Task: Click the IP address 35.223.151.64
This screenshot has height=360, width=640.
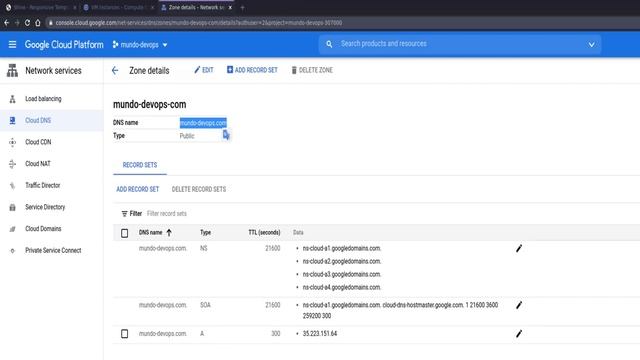Action: coord(320,334)
